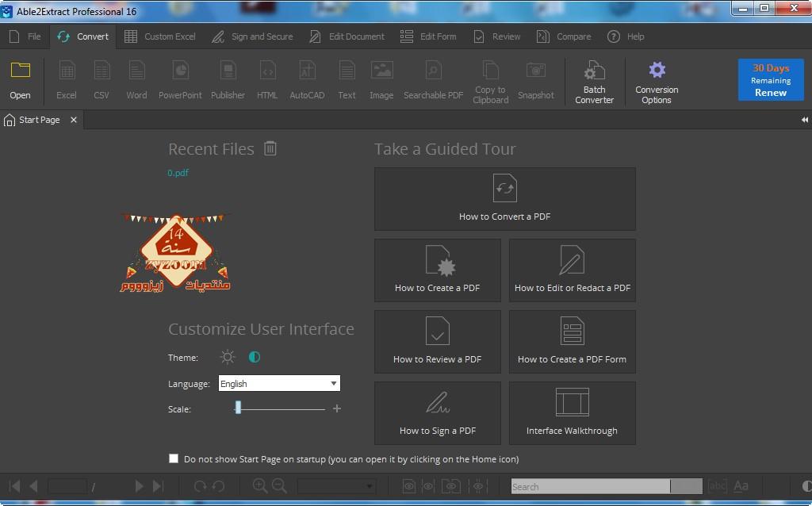Select the light theme sun icon
This screenshot has width=812, height=506.
228,357
